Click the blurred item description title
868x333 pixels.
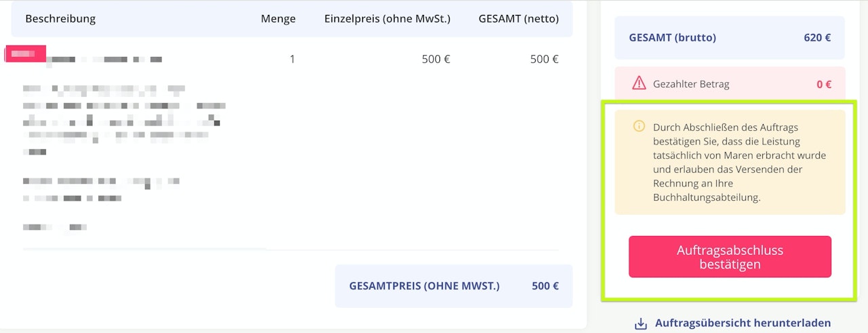(x=105, y=60)
